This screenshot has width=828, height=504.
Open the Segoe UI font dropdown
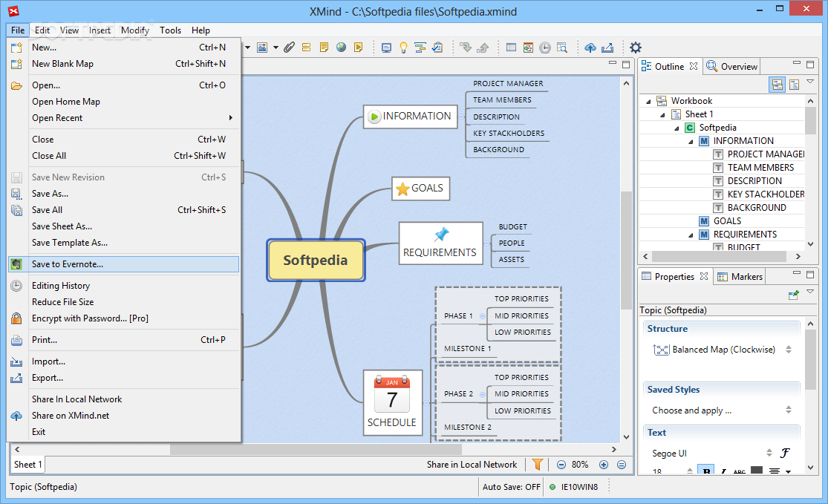point(769,453)
